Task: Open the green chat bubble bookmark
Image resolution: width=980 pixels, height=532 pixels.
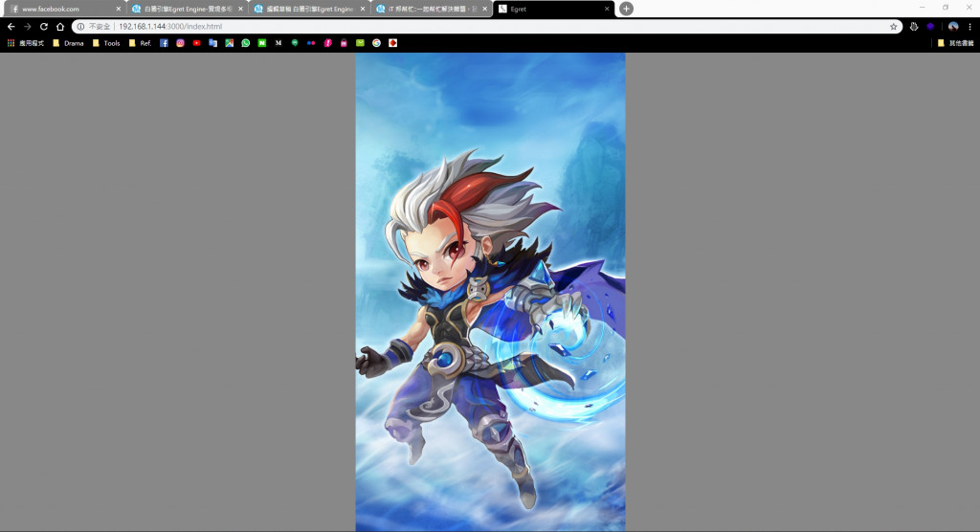Action: [295, 43]
